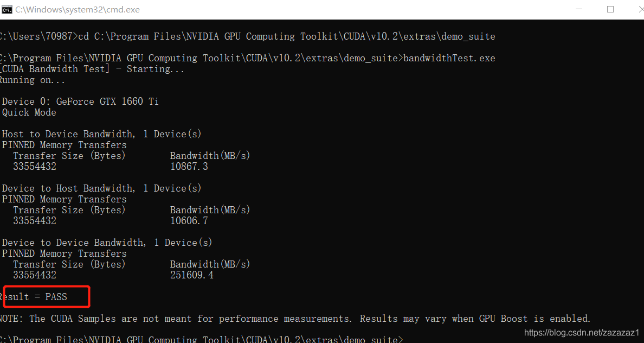Click the '[CUDA Bandwidth Test] - Starting...' line

coord(92,69)
